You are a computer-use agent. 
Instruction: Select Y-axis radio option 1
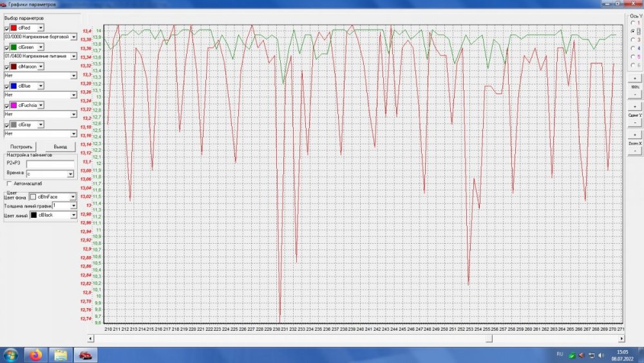click(633, 23)
